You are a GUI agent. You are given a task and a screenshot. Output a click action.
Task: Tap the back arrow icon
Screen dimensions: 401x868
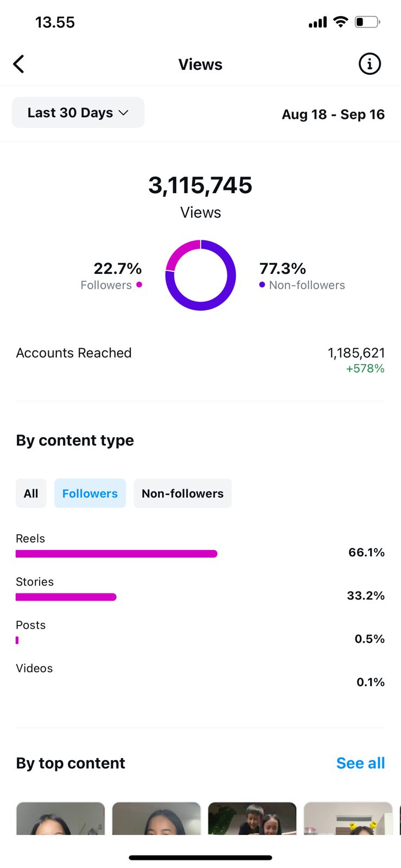(x=19, y=64)
